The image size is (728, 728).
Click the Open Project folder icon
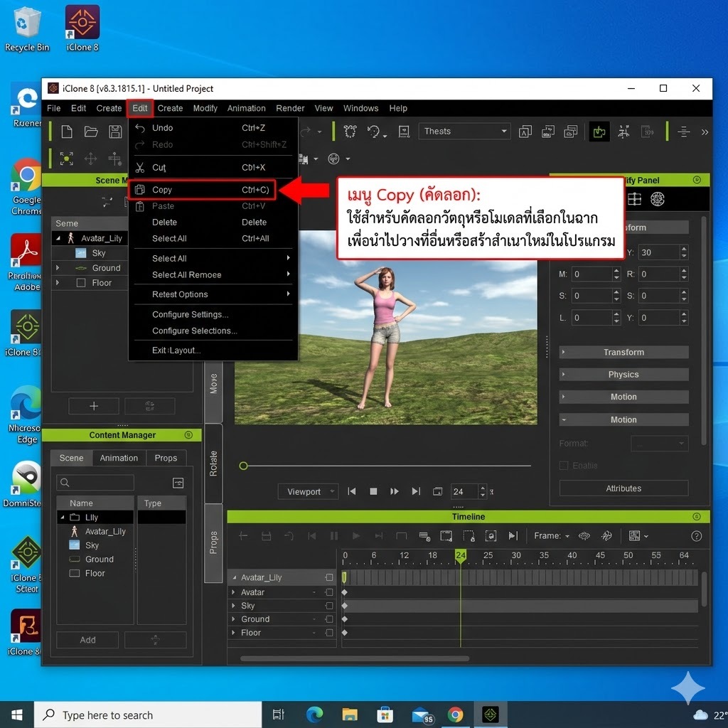[91, 132]
